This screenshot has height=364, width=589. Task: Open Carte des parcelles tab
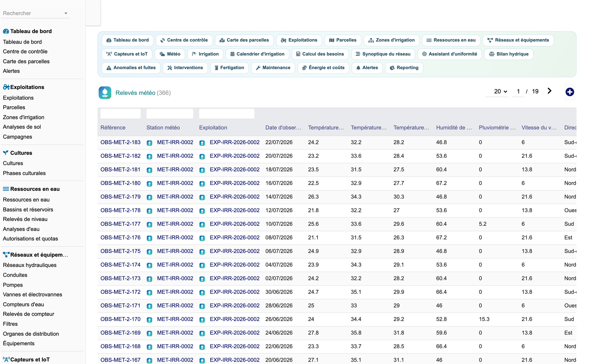click(x=244, y=40)
